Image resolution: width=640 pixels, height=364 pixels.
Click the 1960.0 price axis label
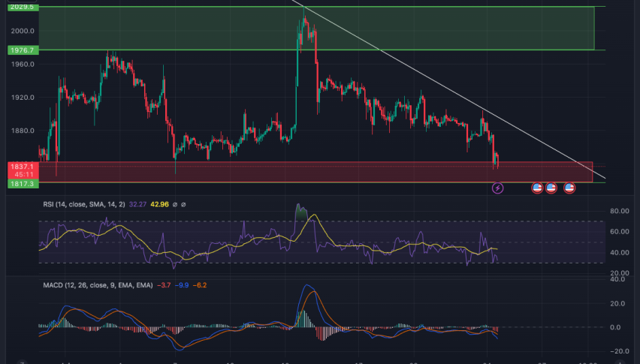[x=23, y=65]
